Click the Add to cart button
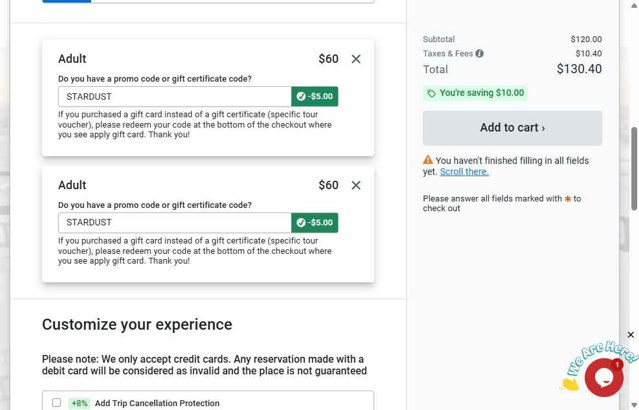639x410 pixels. 512,128
